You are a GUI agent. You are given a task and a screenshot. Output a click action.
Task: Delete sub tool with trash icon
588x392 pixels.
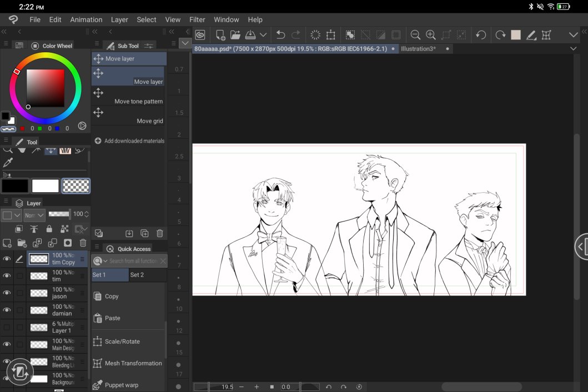pyautogui.click(x=160, y=233)
